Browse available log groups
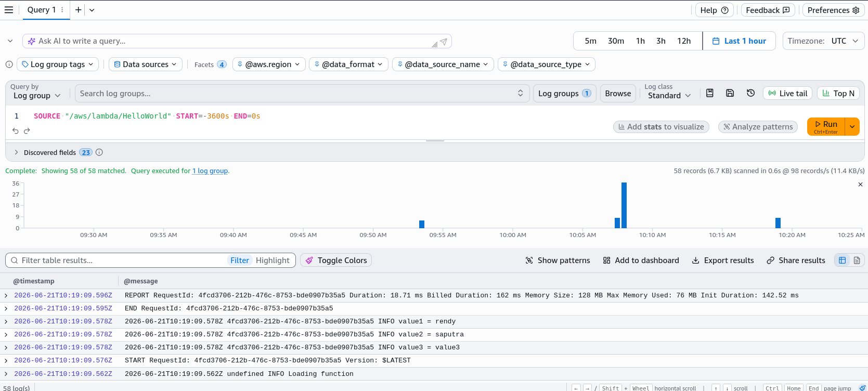This screenshot has height=391, width=868. click(618, 94)
